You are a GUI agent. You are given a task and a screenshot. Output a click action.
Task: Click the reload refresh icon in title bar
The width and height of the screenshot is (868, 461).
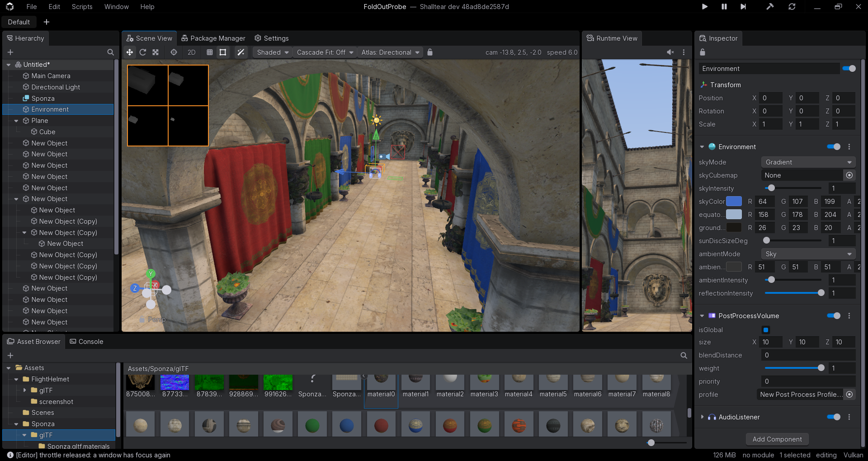792,7
